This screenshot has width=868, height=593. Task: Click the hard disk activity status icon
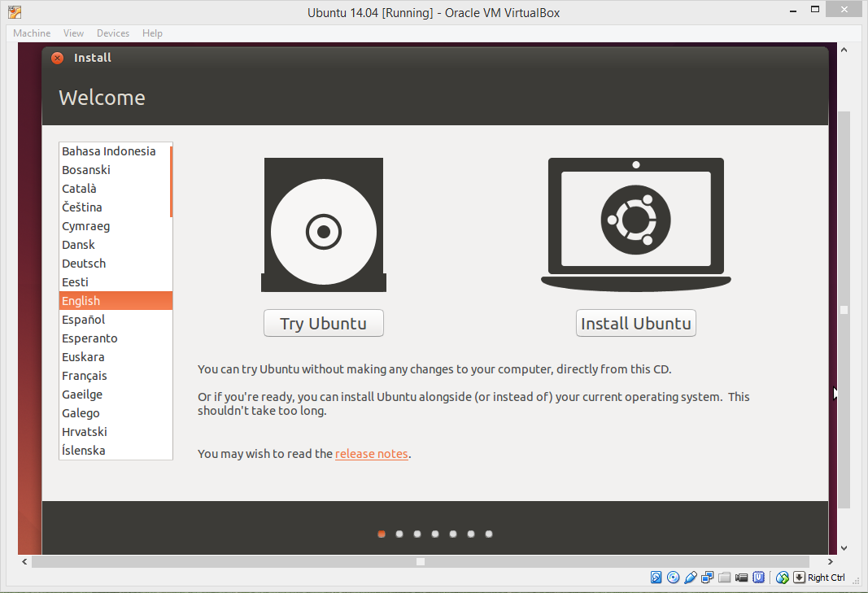click(656, 578)
